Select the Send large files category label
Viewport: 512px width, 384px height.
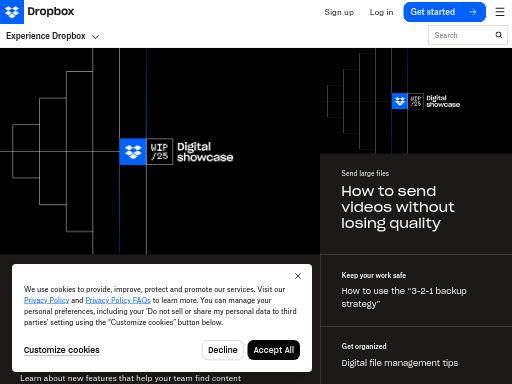click(365, 173)
